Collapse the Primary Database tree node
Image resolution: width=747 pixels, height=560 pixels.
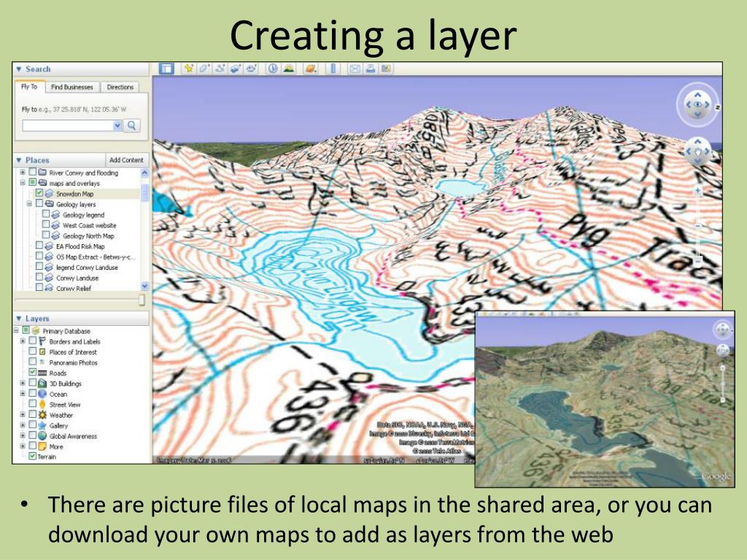coord(16,330)
